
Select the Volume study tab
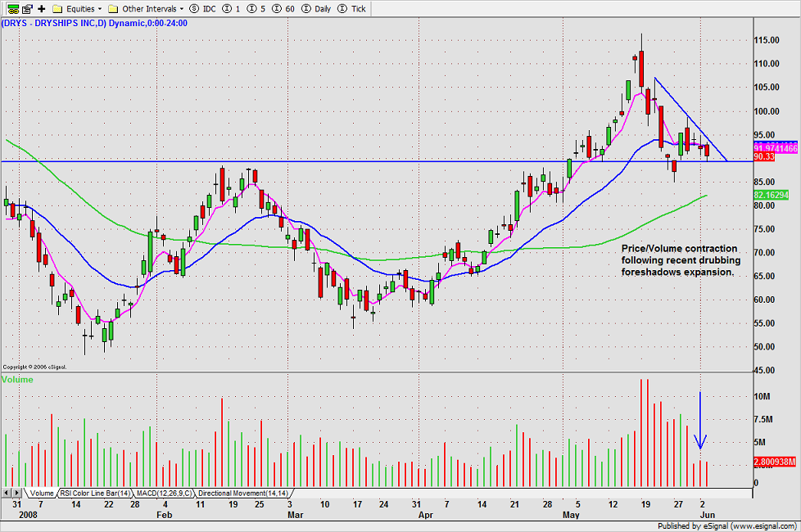[42, 494]
